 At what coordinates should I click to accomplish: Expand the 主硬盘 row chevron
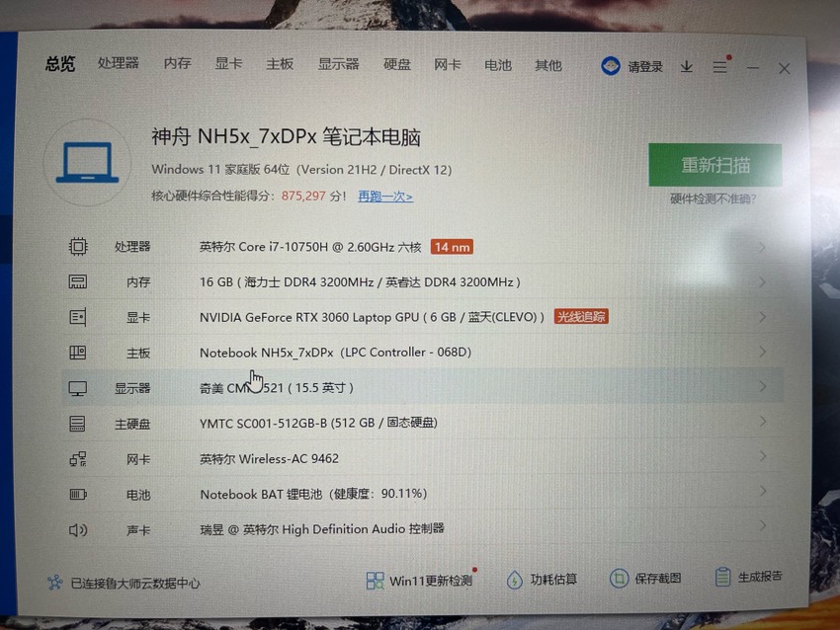click(x=762, y=422)
